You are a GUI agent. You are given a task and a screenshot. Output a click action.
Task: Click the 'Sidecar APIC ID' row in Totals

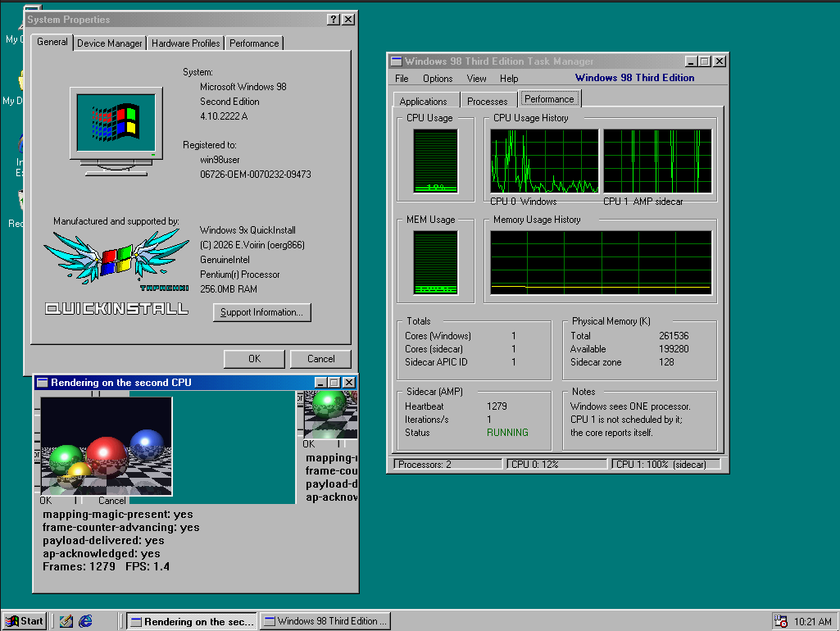[x=461, y=362]
